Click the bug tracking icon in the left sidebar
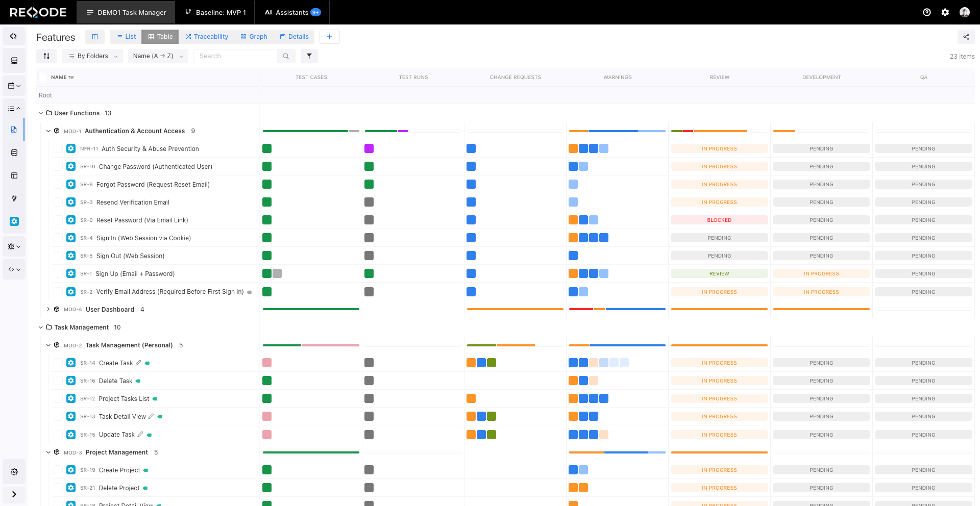This screenshot has width=980, height=506. (12, 246)
